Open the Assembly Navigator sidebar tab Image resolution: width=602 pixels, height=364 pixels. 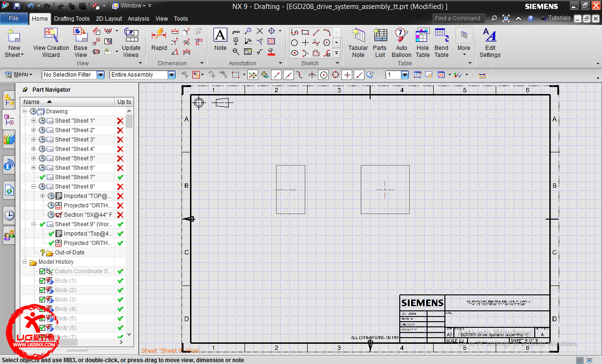[x=9, y=99]
